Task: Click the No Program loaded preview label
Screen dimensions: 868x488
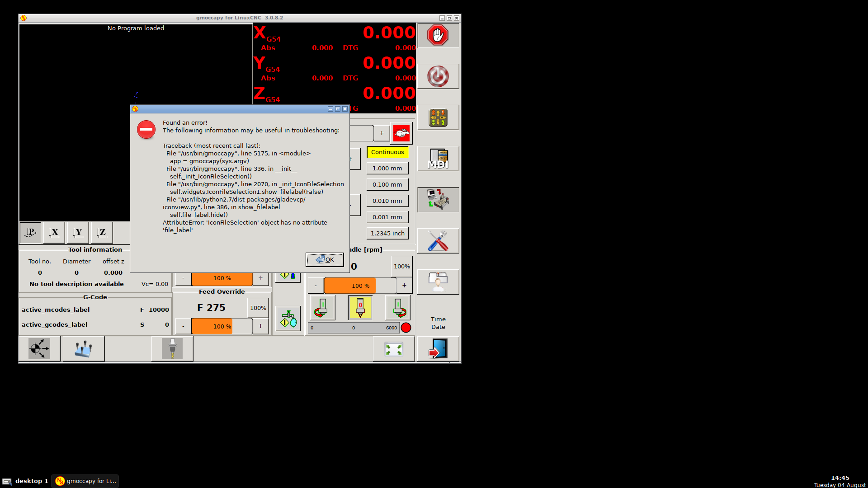Action: tap(136, 28)
